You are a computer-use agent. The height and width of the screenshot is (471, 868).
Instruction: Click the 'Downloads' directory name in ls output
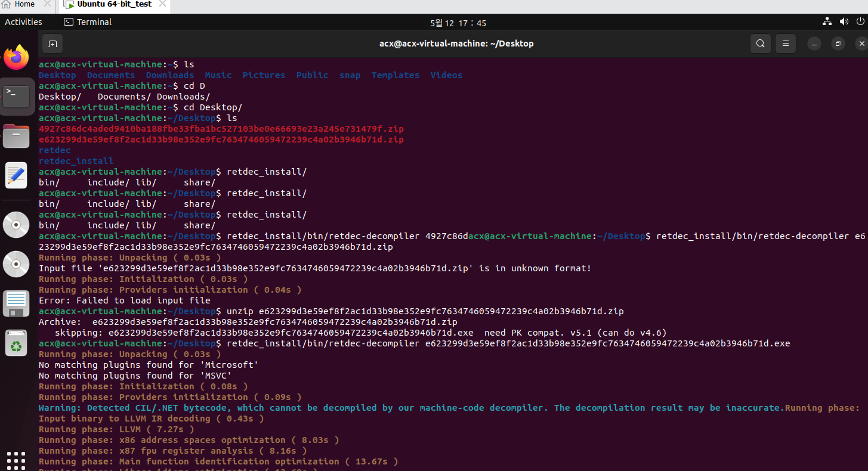click(170, 75)
